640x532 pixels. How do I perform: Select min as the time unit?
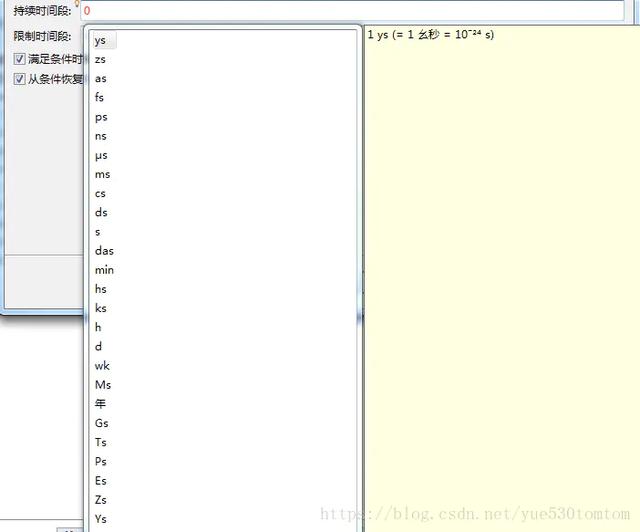pos(104,270)
